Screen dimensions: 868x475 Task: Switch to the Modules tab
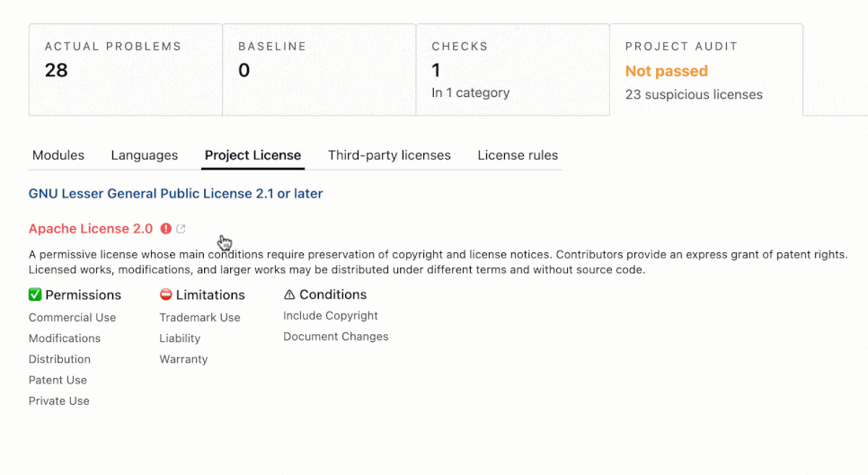[x=58, y=155]
